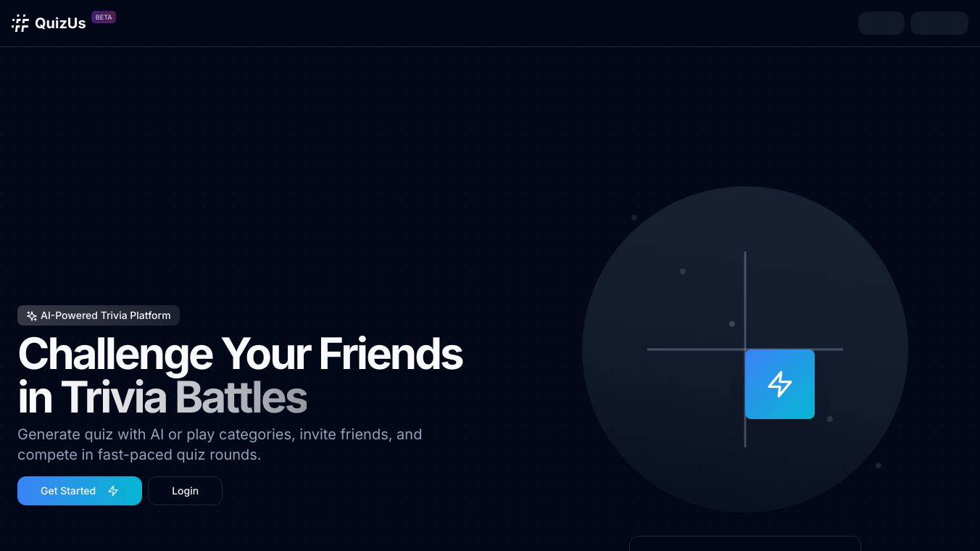
Task: Click the QuizUs brand name text
Action: click(x=60, y=23)
